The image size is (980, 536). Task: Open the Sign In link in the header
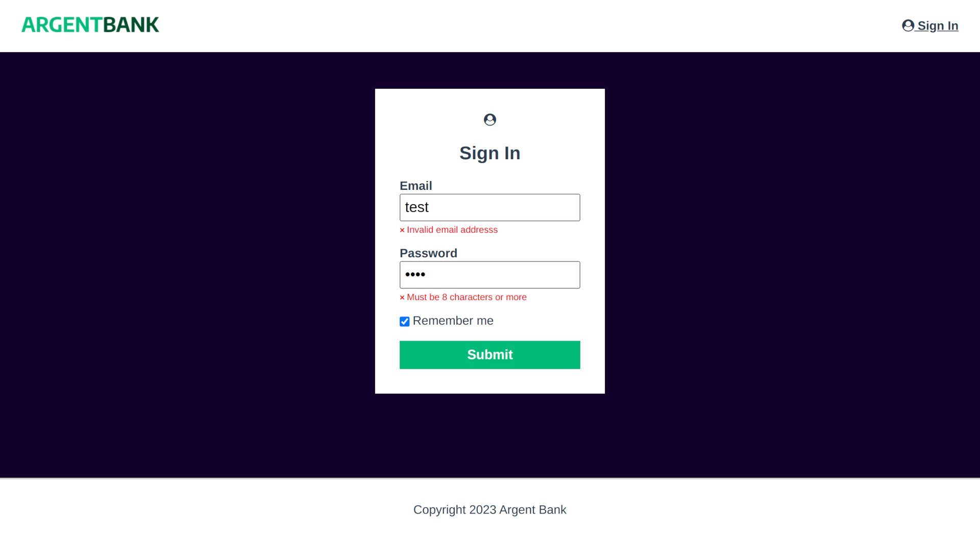pyautogui.click(x=930, y=25)
